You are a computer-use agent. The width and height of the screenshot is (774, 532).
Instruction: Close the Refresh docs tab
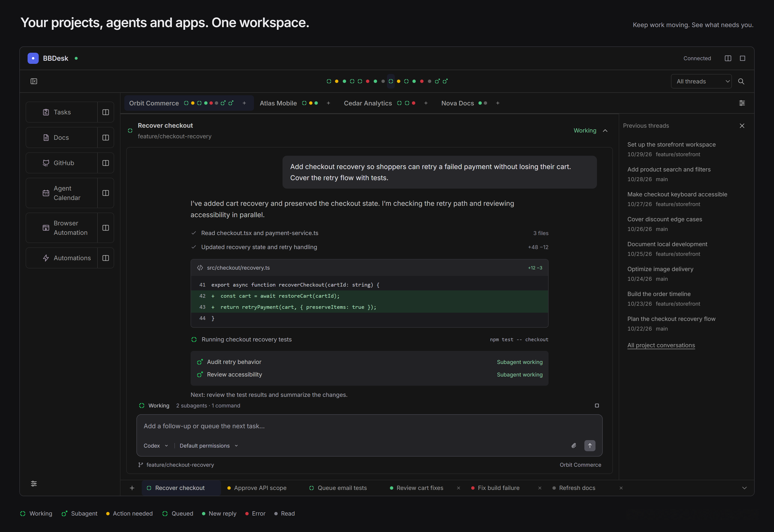[621, 488]
